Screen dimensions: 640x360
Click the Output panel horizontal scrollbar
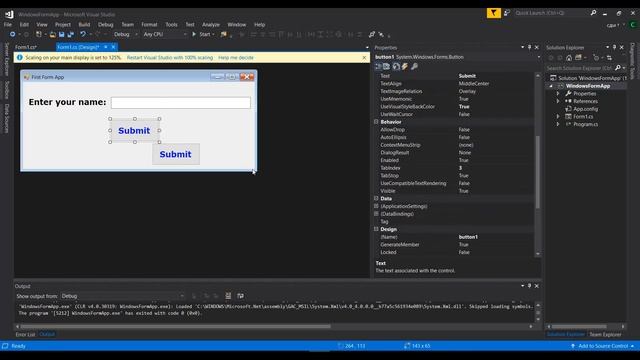[176, 327]
